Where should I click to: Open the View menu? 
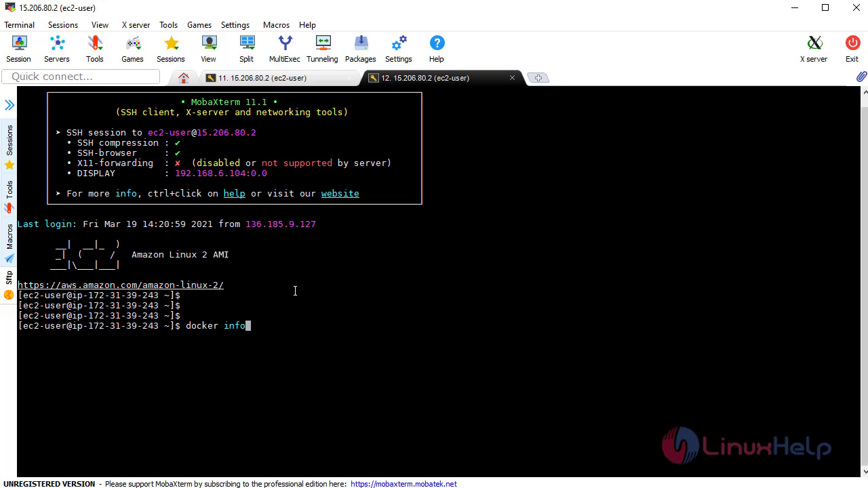pos(100,25)
